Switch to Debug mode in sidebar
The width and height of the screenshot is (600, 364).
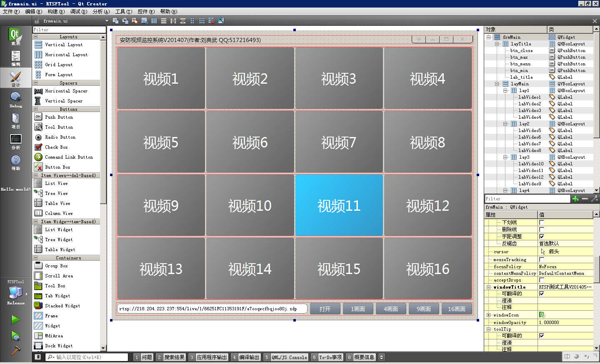point(15,100)
